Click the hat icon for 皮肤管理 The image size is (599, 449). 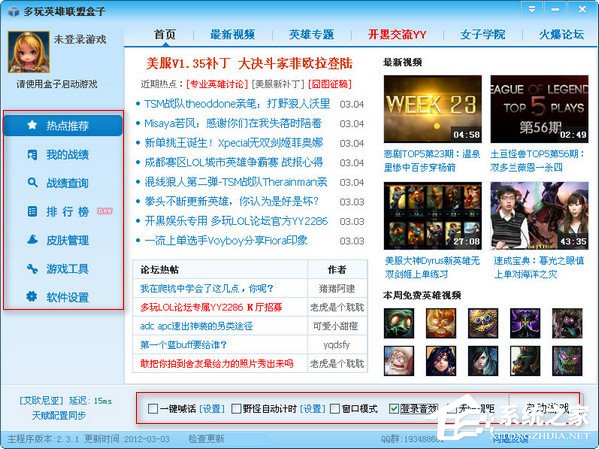(32, 240)
